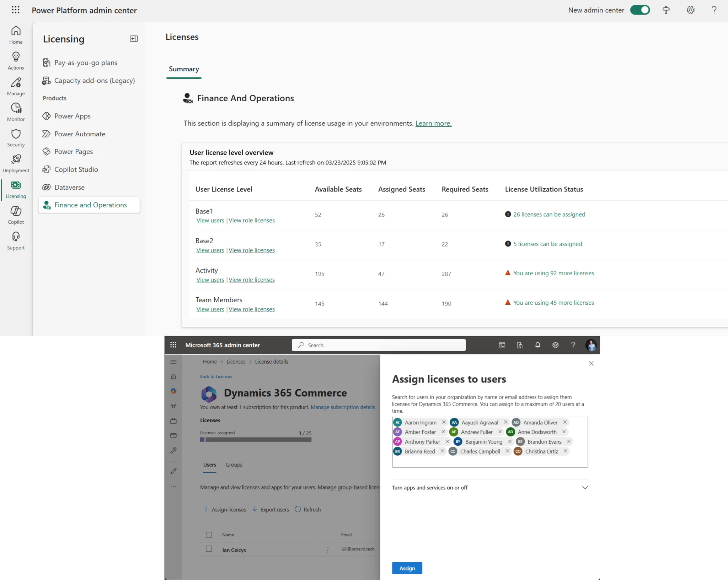Expand Turn apps and services on or off
This screenshot has width=728, height=580.
point(490,488)
